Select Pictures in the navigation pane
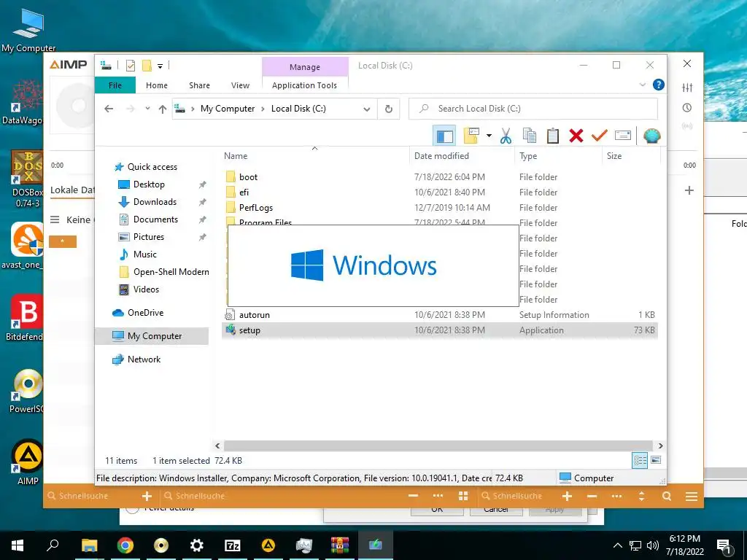Viewport: 747px width, 560px height. pyautogui.click(x=149, y=237)
